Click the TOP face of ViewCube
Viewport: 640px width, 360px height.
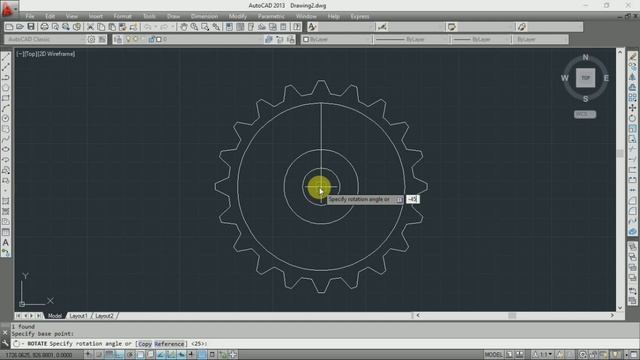click(x=585, y=78)
